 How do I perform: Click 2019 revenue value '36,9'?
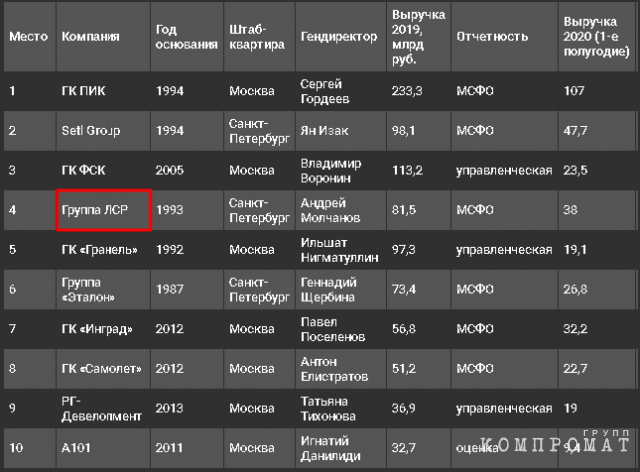point(404,408)
